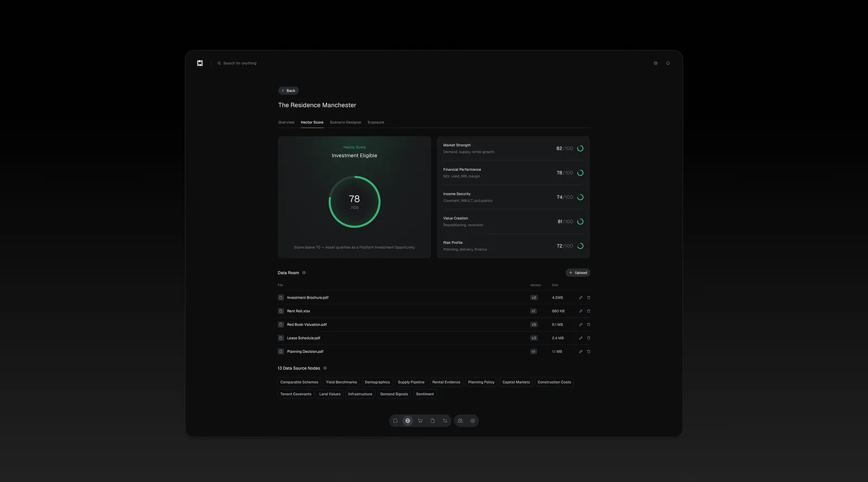Viewport: 868px width, 482px height.
Task: Click the circular icon beside the bell
Action: tap(655, 63)
